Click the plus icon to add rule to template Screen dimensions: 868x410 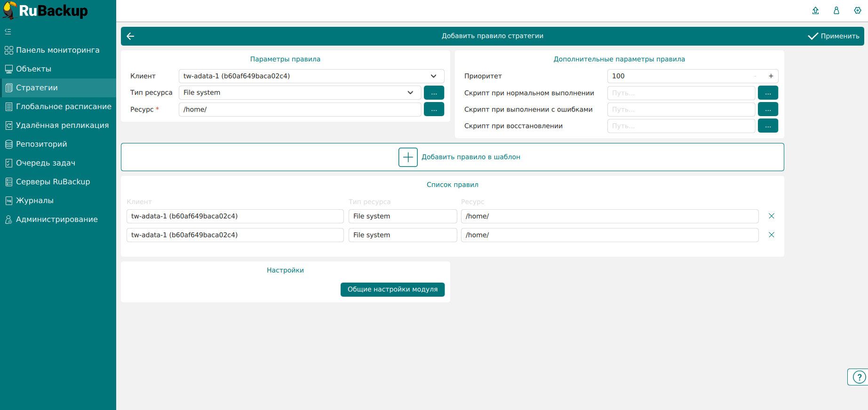coord(408,157)
